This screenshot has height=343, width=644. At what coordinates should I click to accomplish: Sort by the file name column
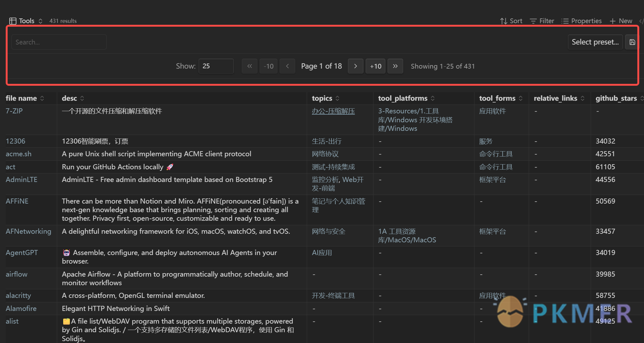coord(25,98)
